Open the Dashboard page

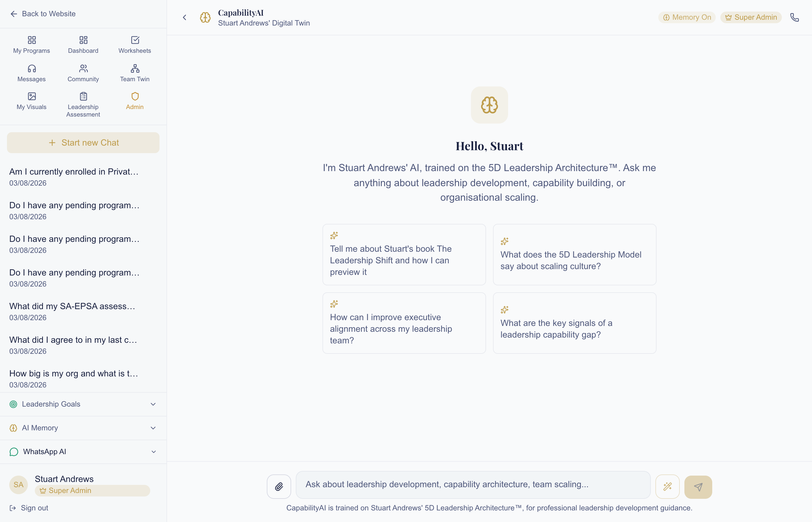click(83, 45)
